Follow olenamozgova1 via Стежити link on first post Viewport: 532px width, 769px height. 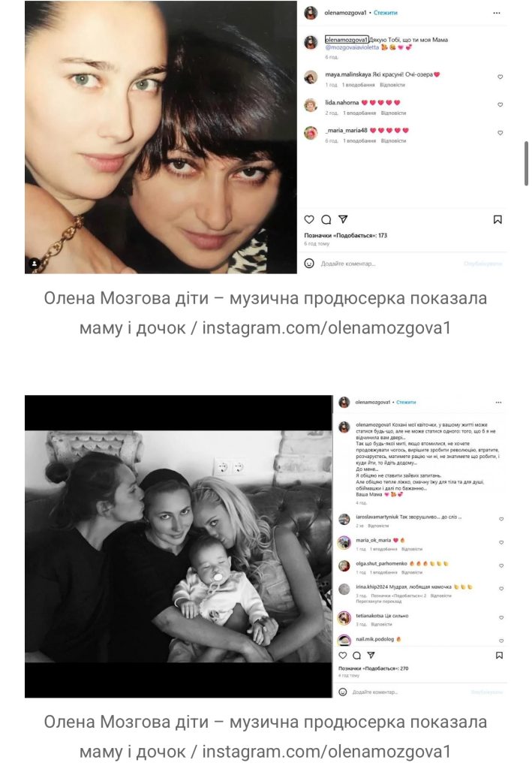click(x=386, y=13)
